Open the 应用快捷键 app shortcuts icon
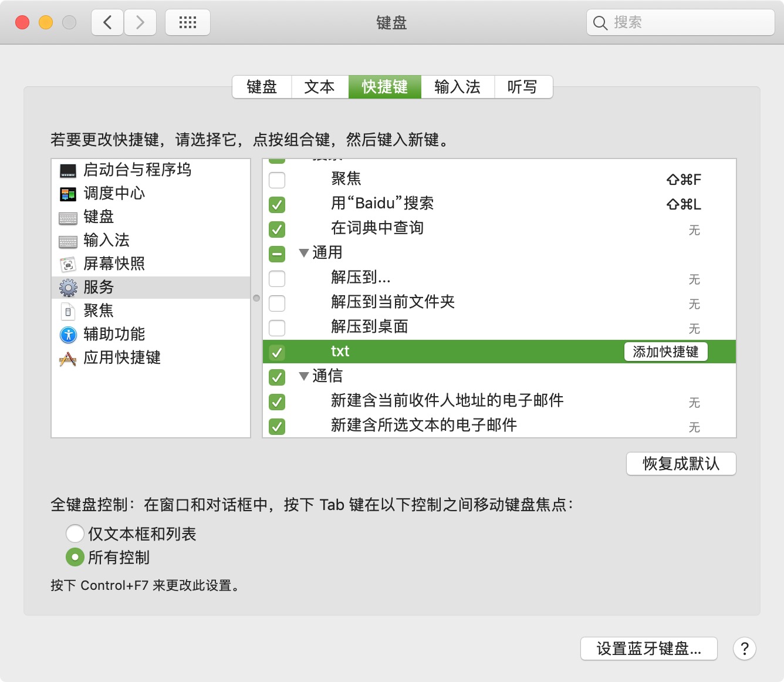The width and height of the screenshot is (784, 682). [68, 359]
